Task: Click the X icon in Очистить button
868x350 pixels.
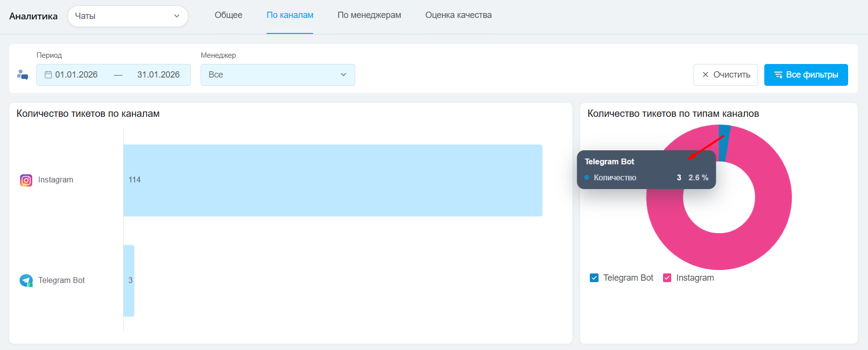Action: [x=705, y=75]
